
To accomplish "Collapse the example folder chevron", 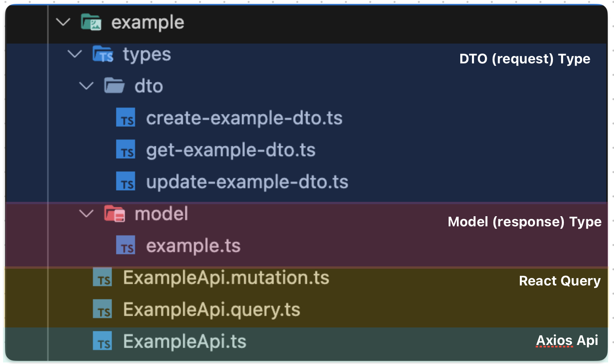I will (63, 22).
